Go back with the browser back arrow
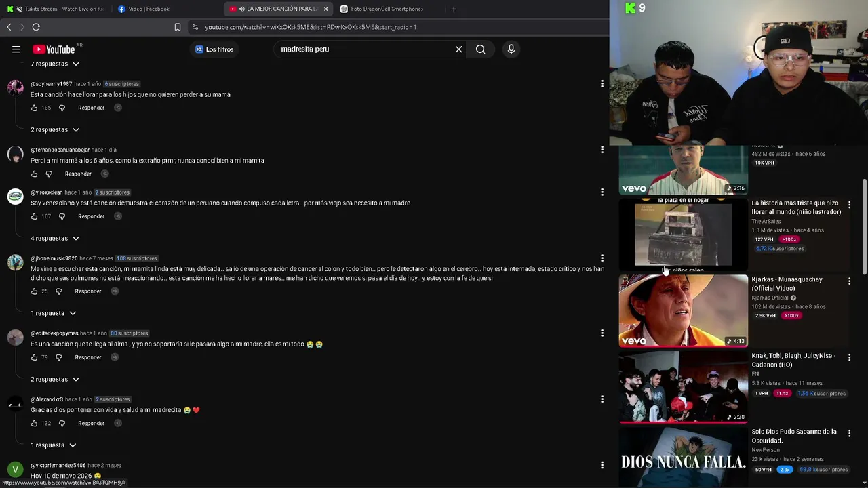This screenshot has height=488, width=868. tap(9, 27)
